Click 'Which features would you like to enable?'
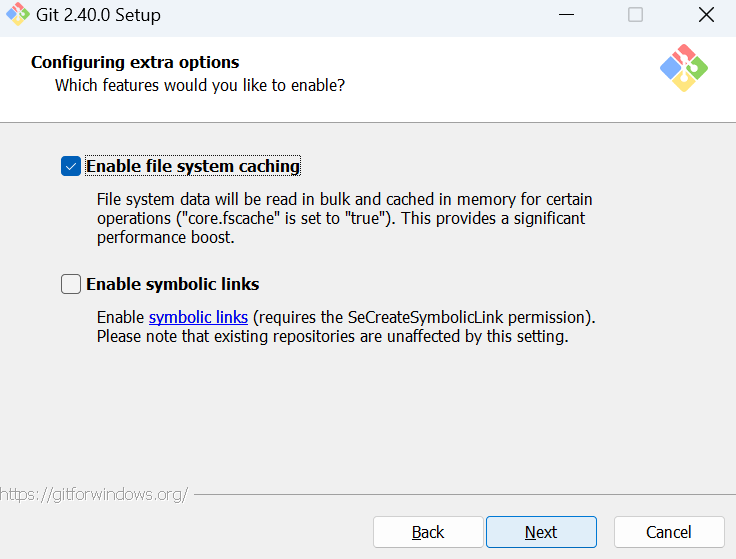The image size is (736, 559). (200, 85)
